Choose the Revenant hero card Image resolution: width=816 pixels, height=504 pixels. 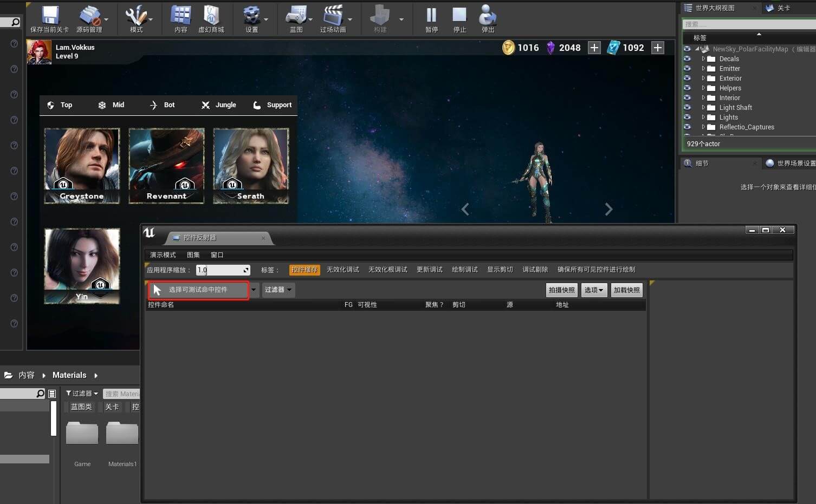tap(166, 166)
